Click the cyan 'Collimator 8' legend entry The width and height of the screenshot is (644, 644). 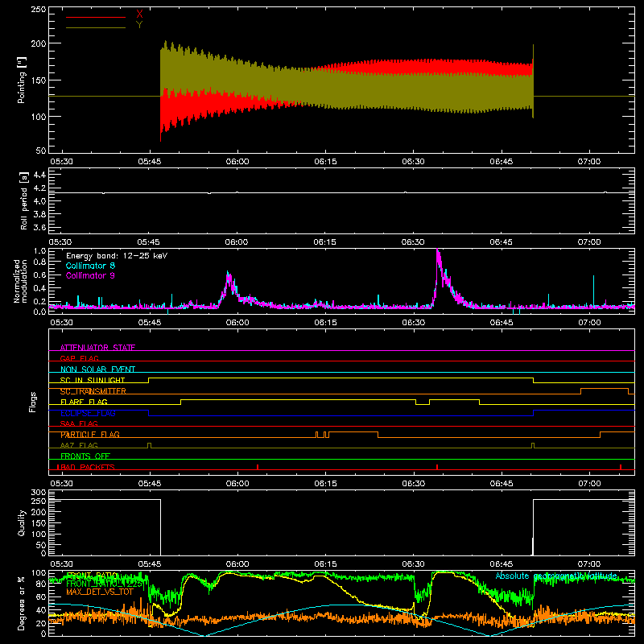click(90, 266)
